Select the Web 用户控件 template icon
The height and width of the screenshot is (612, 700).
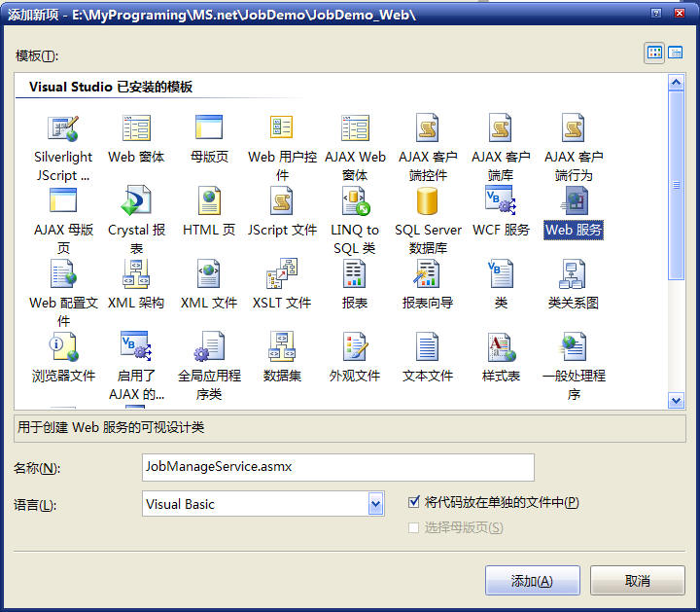pyautogui.click(x=282, y=126)
